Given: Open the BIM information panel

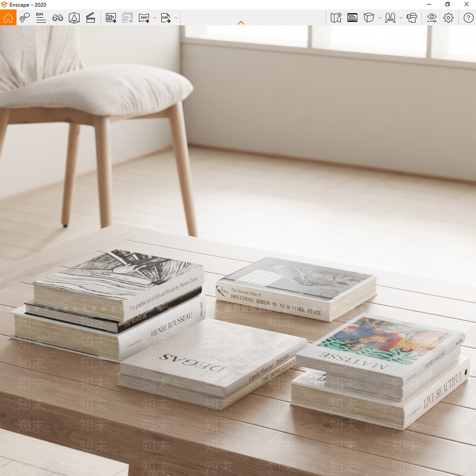Looking at the screenshot, I should coord(41,18).
